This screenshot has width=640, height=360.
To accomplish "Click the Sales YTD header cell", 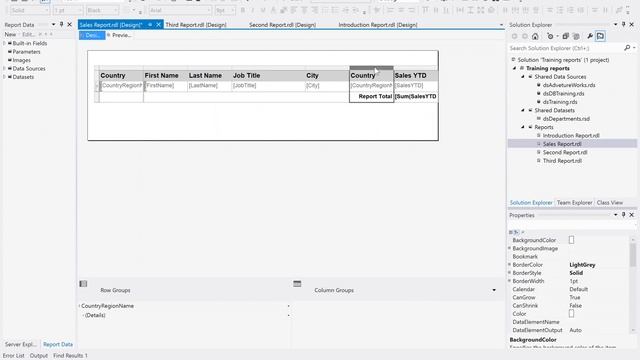I will click(x=416, y=76).
